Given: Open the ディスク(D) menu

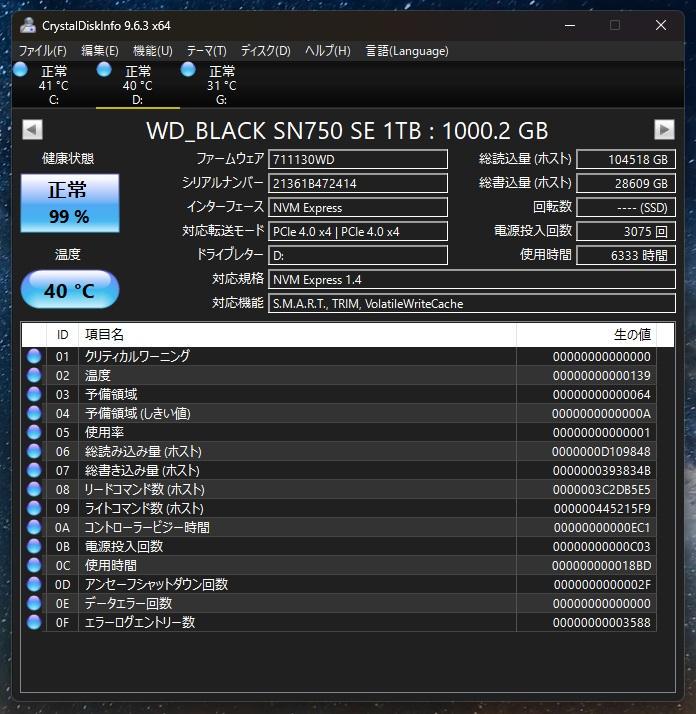Looking at the screenshot, I should (x=266, y=51).
